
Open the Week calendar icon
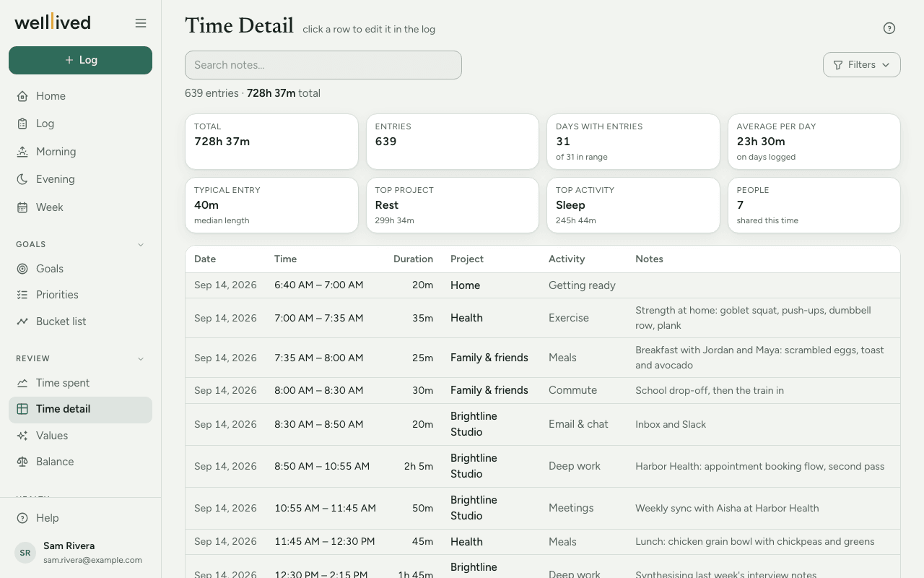tap(22, 207)
